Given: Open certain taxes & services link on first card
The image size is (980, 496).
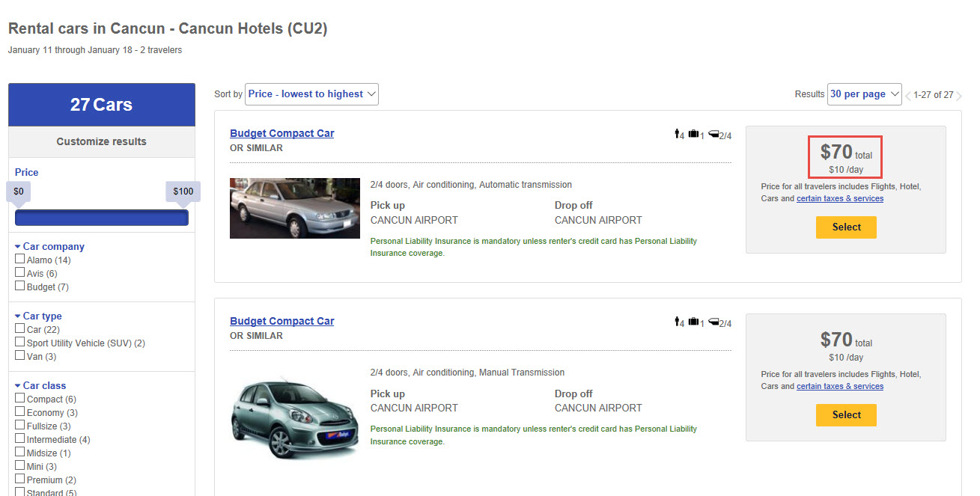Looking at the screenshot, I should (x=840, y=199).
